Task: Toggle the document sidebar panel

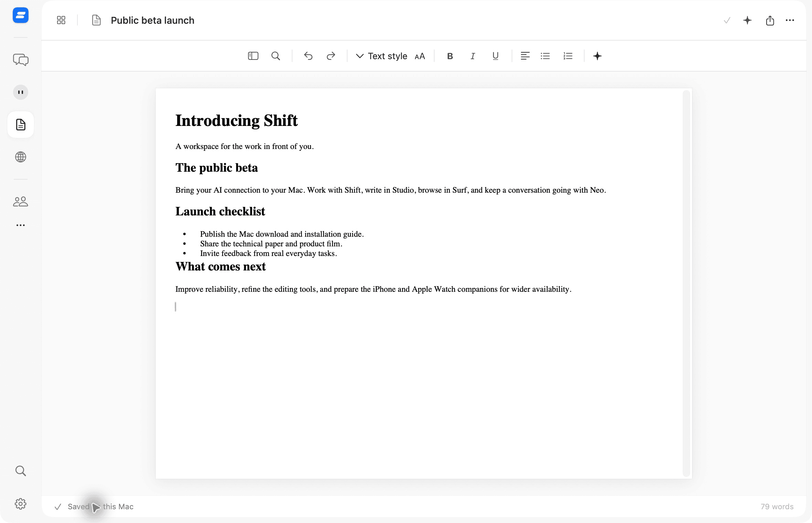Action: click(x=253, y=56)
